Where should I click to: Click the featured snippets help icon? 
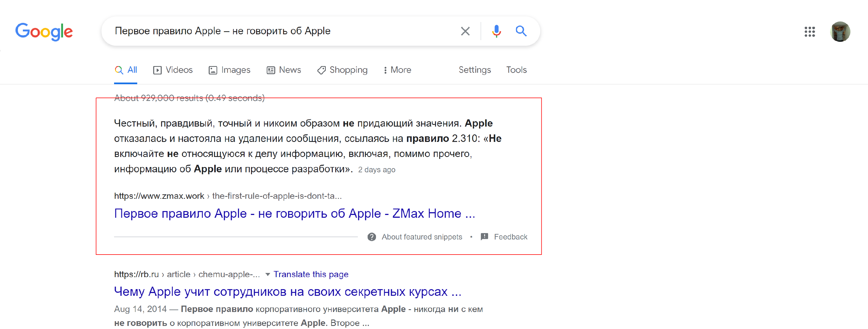pos(372,237)
